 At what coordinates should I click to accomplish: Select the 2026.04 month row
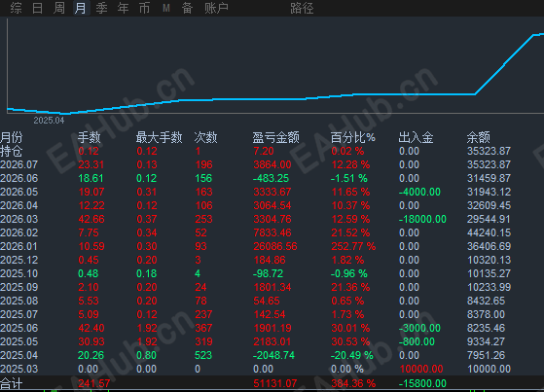(x=255, y=205)
